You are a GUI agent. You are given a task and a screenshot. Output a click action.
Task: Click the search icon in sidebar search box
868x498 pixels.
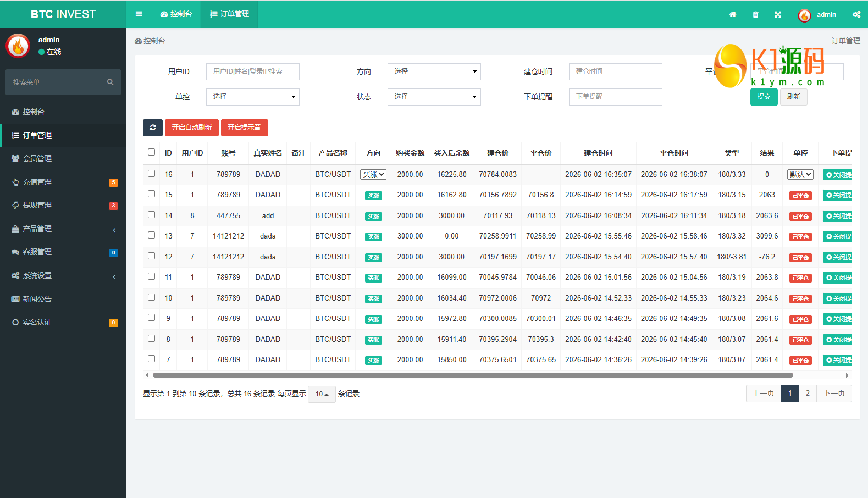coord(110,82)
